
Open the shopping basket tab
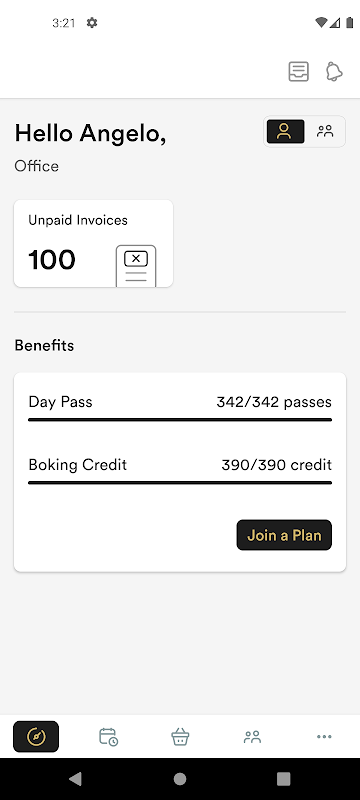(180, 736)
